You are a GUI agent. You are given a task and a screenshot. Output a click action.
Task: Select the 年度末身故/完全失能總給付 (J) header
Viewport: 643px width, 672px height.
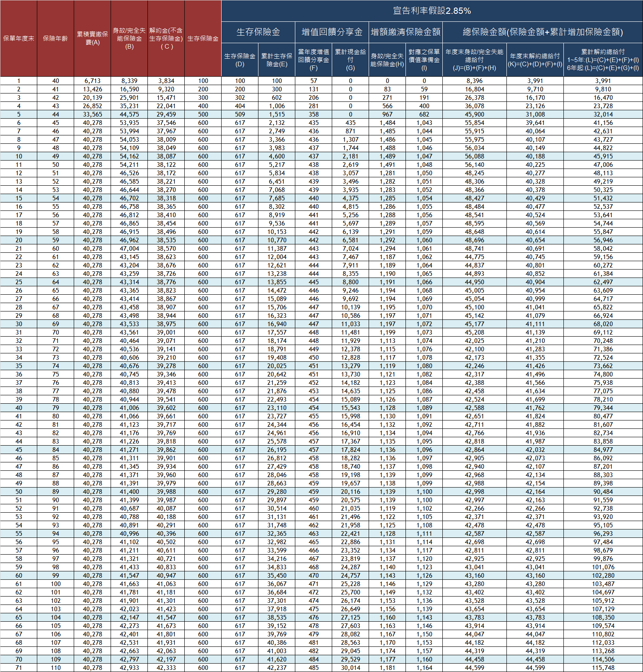[474, 60]
